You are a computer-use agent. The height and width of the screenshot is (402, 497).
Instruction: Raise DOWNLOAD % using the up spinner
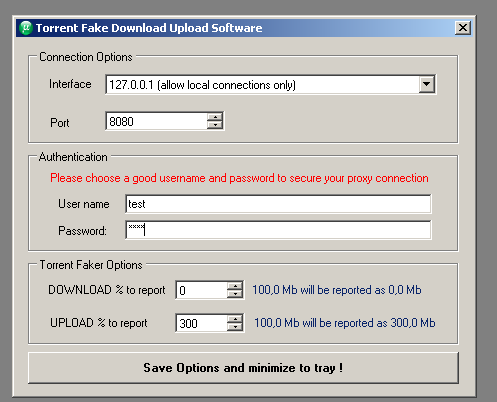(x=235, y=286)
